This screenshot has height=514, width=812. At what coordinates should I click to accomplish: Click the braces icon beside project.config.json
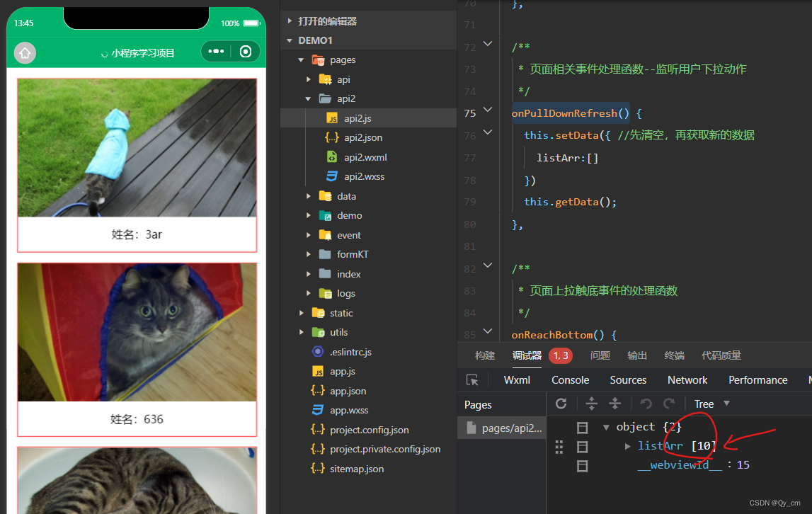tap(318, 430)
